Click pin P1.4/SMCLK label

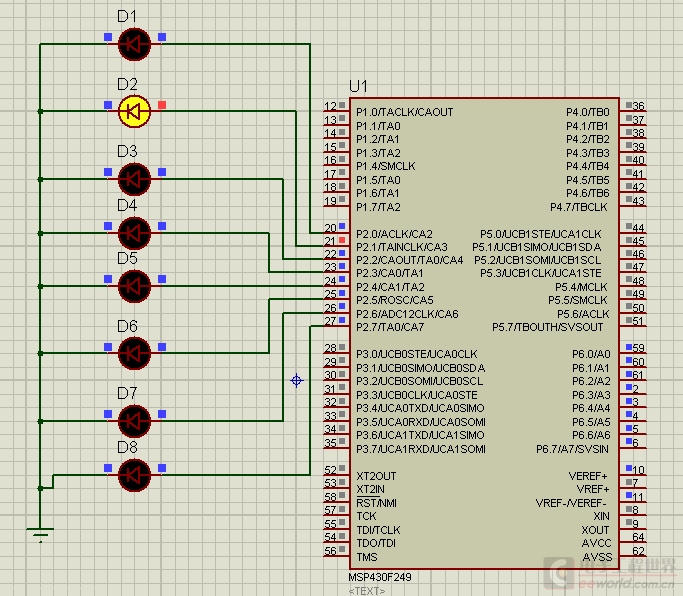coord(385,166)
